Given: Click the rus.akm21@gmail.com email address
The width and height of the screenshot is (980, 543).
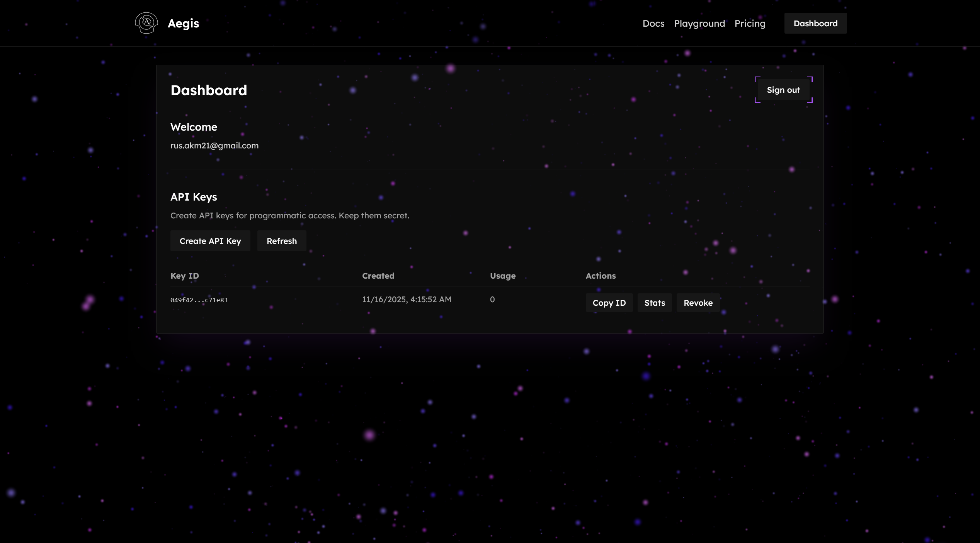Looking at the screenshot, I should [214, 146].
